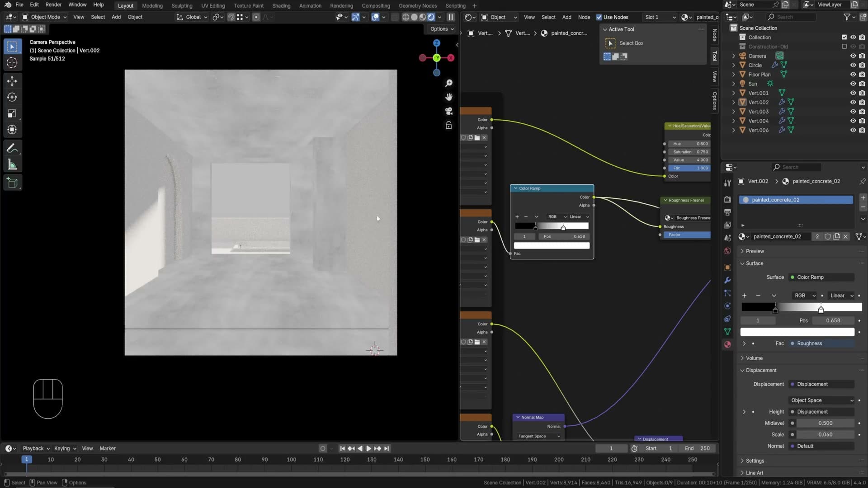Toggle viewport overlays button
868x488 pixels.
coord(375,17)
